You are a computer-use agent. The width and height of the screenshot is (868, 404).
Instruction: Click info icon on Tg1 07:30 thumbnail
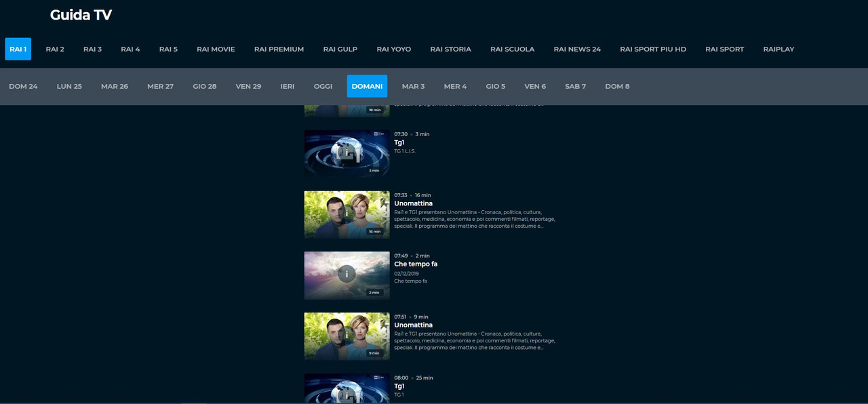(347, 153)
